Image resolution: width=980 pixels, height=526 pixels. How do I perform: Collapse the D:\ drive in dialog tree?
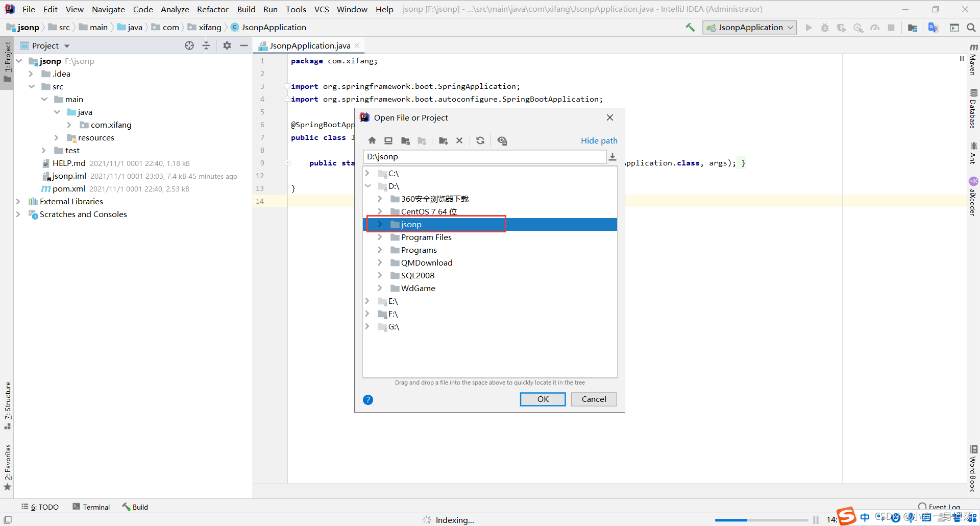point(367,186)
